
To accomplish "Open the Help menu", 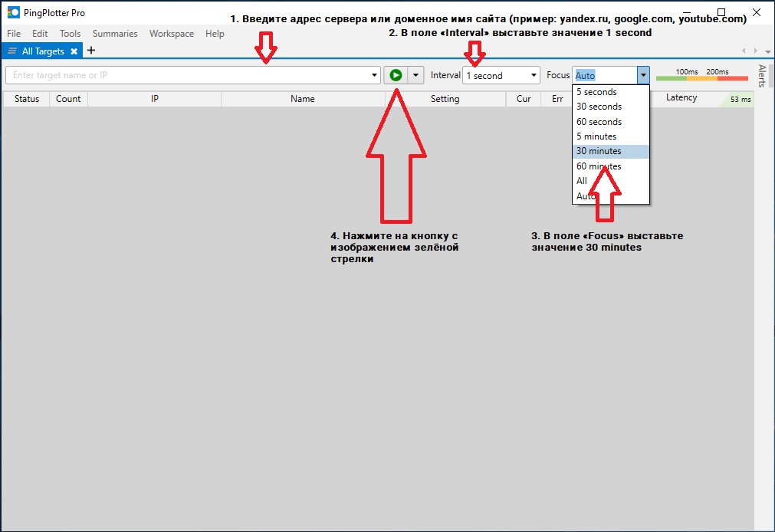I will tap(215, 34).
